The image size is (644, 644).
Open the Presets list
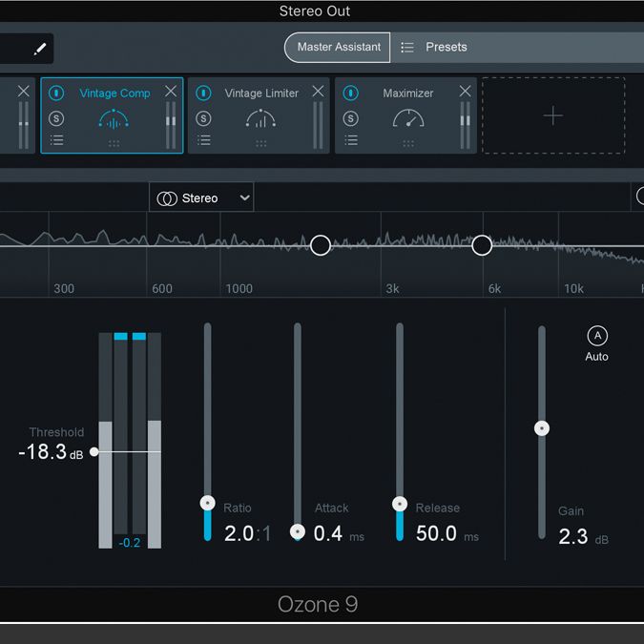(447, 47)
